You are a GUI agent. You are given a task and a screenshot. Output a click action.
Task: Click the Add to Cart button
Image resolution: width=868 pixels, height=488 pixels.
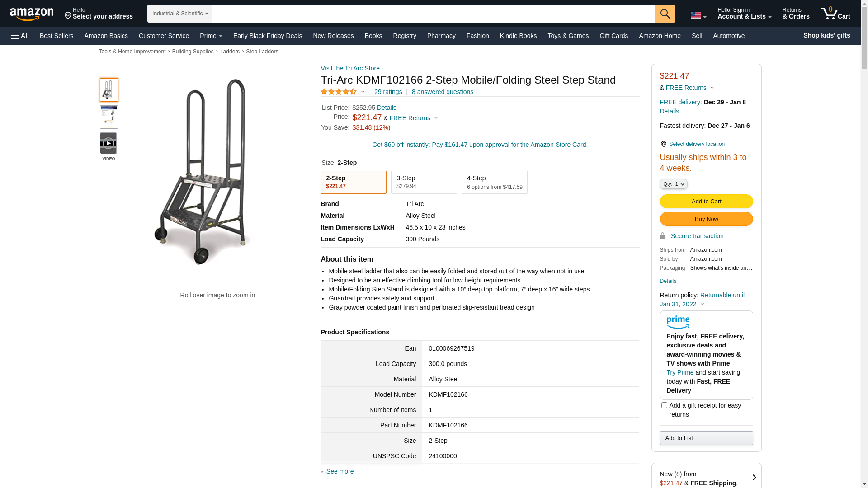pos(706,201)
